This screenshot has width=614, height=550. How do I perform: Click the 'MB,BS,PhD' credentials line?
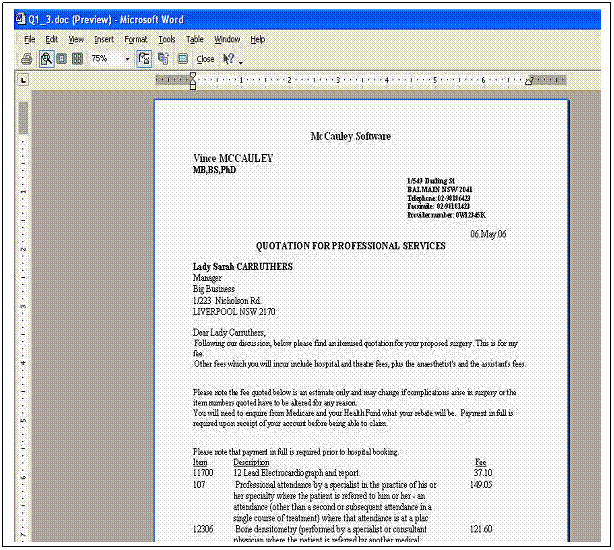(x=215, y=170)
